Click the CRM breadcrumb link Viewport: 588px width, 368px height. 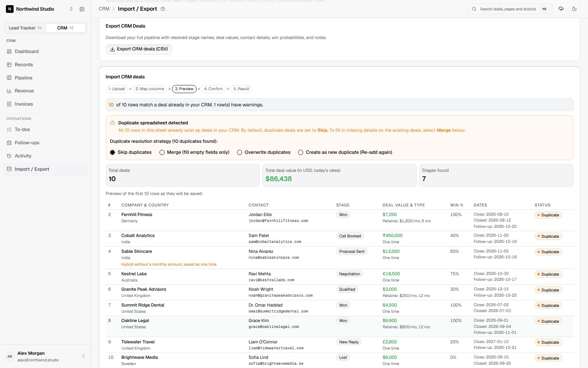click(x=104, y=9)
